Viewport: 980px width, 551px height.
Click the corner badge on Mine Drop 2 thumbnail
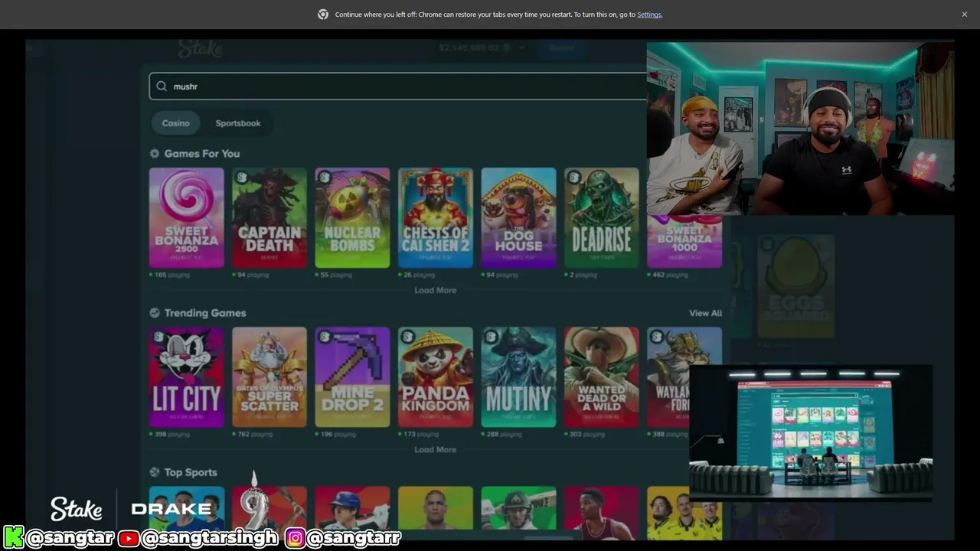point(325,337)
